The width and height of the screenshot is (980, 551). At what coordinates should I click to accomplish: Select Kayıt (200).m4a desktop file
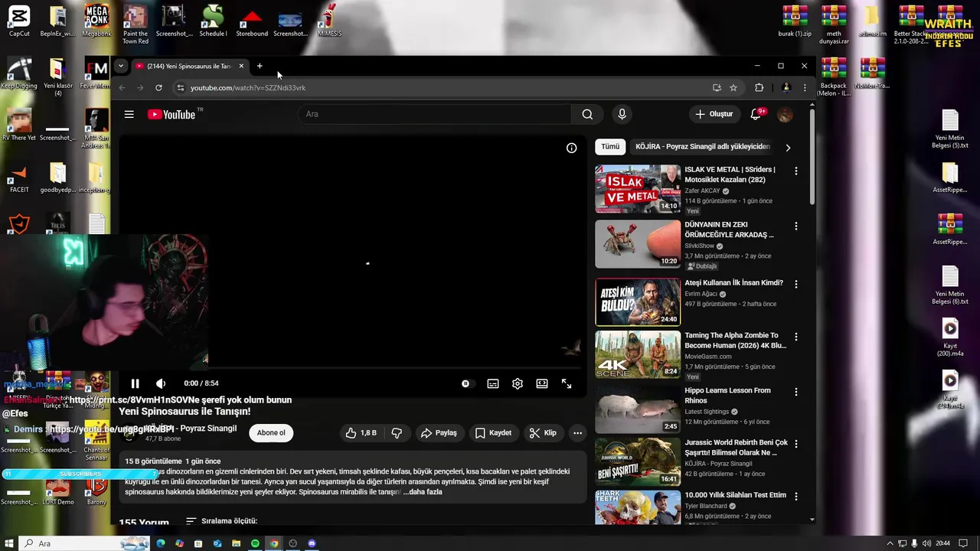[x=950, y=337]
